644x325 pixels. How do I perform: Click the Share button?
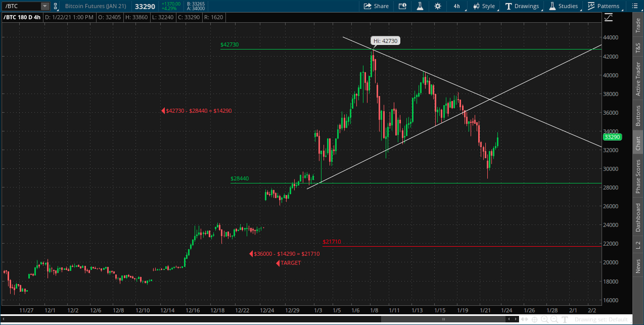[376, 6]
